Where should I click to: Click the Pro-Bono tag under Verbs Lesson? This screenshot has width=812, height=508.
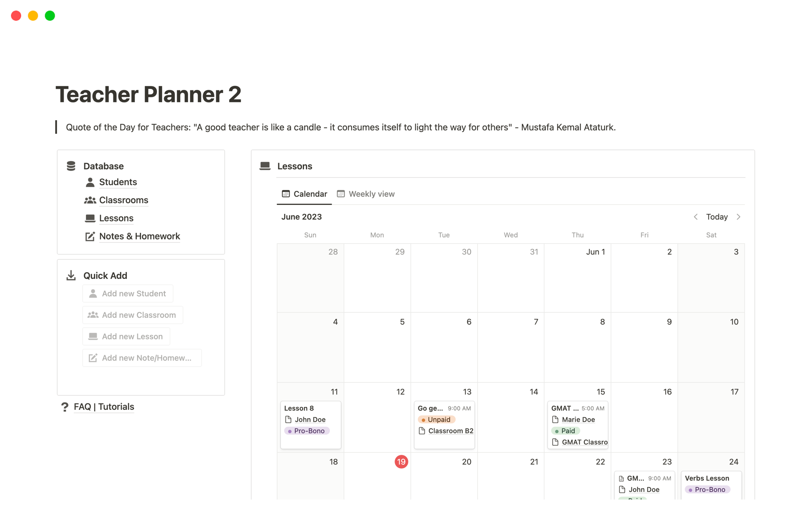point(708,489)
